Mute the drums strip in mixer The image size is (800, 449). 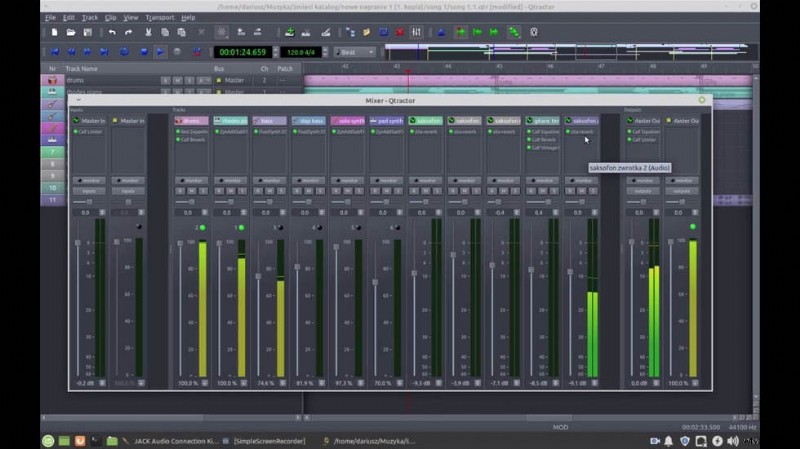[x=191, y=191]
